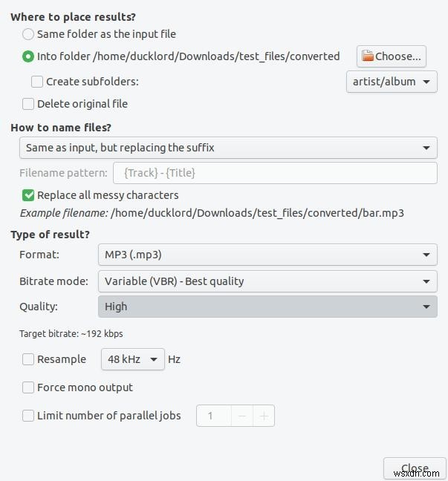Open the Choose... folder button
Viewport: 448px width, 481px height.
(x=392, y=56)
